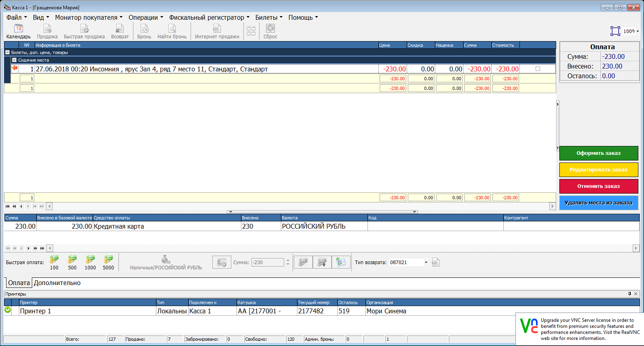Open the Вид menu

(41, 17)
